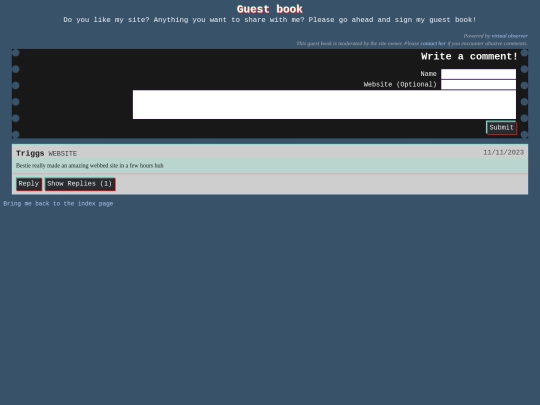This screenshot has height=405, width=540.
Task: Click inside the large comment text area
Action: (x=324, y=105)
